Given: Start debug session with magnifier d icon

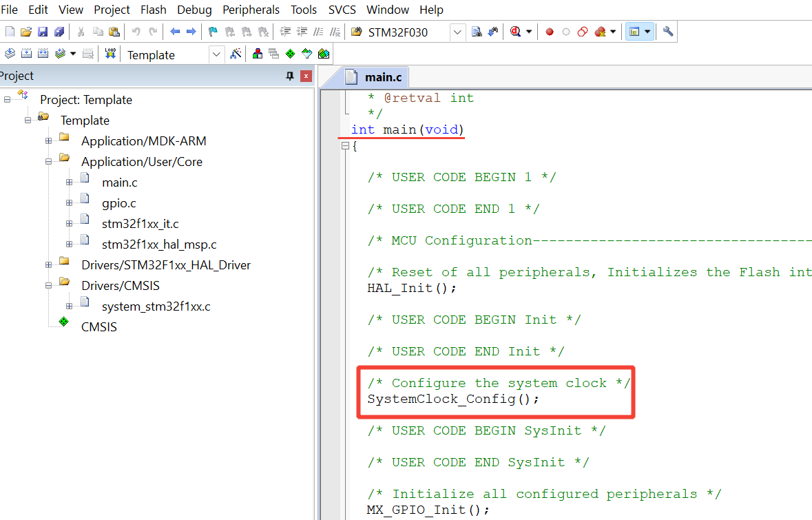Looking at the screenshot, I should pos(515,32).
